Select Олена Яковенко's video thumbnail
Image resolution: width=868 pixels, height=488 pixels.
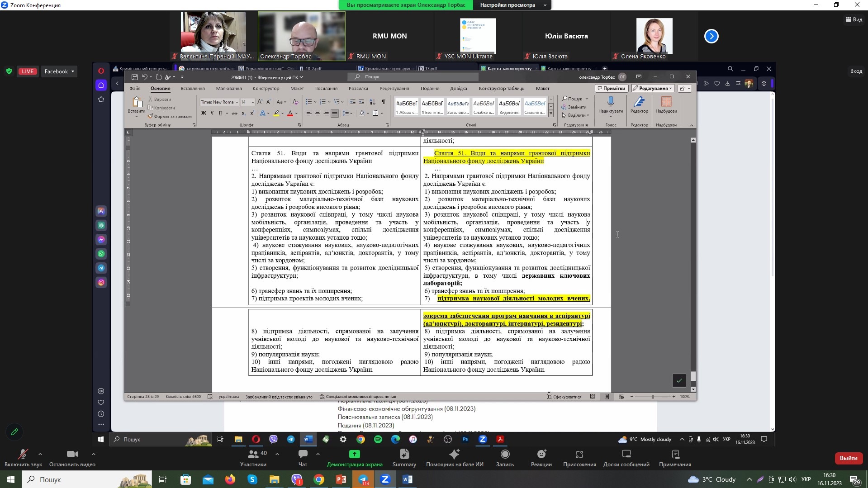click(x=654, y=36)
